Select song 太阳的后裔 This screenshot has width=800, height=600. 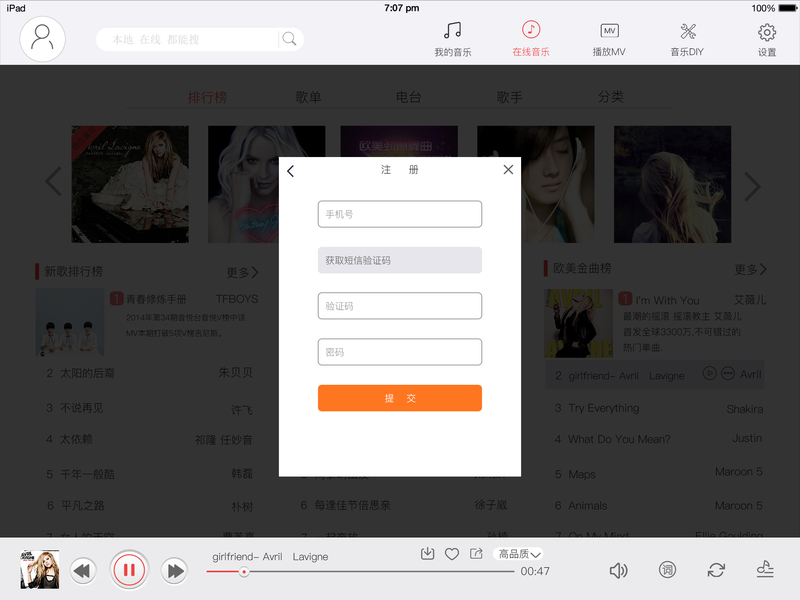point(87,373)
